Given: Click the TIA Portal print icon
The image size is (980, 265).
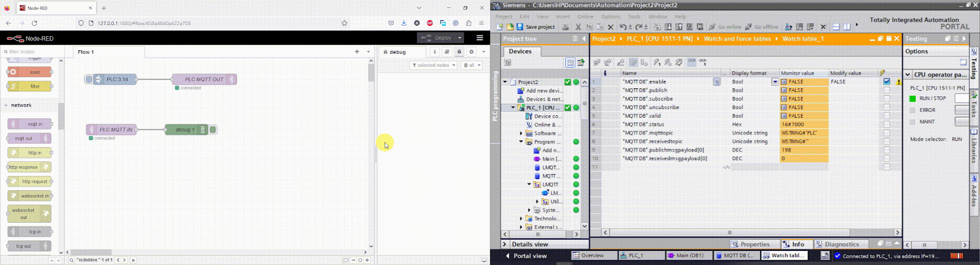Looking at the screenshot, I should click(565, 27).
